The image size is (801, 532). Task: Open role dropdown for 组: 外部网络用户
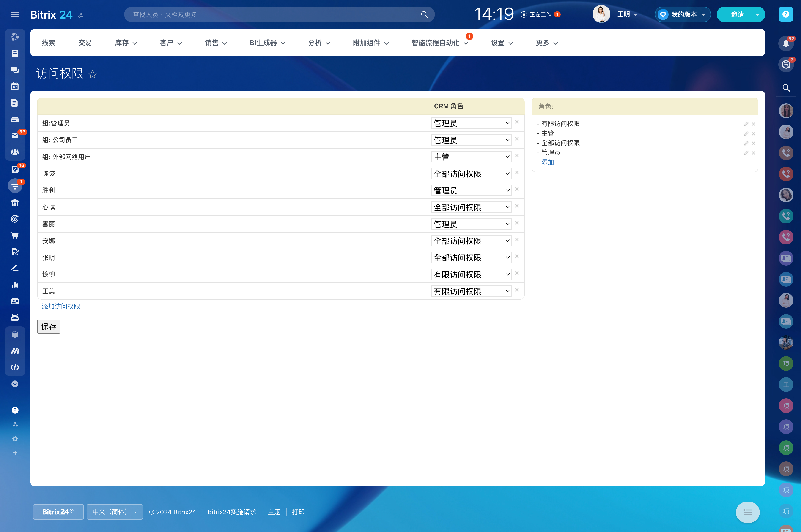471,157
